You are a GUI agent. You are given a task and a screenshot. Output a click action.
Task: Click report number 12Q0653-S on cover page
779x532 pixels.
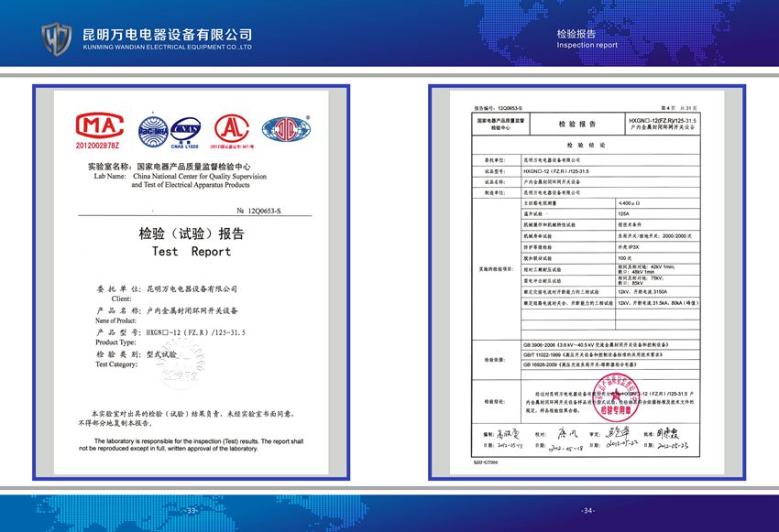(258, 211)
